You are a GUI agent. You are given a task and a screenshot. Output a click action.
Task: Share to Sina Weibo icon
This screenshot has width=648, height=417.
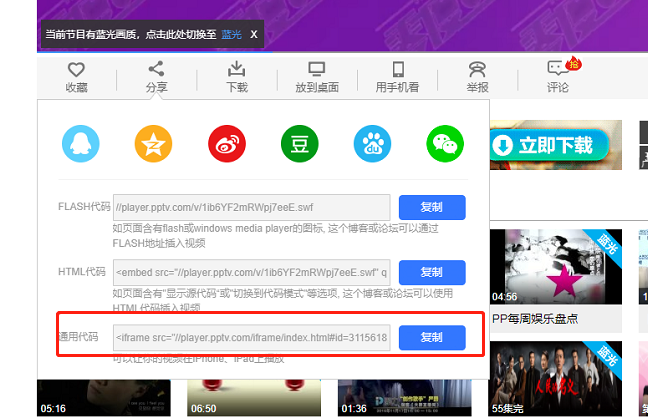pos(227,144)
